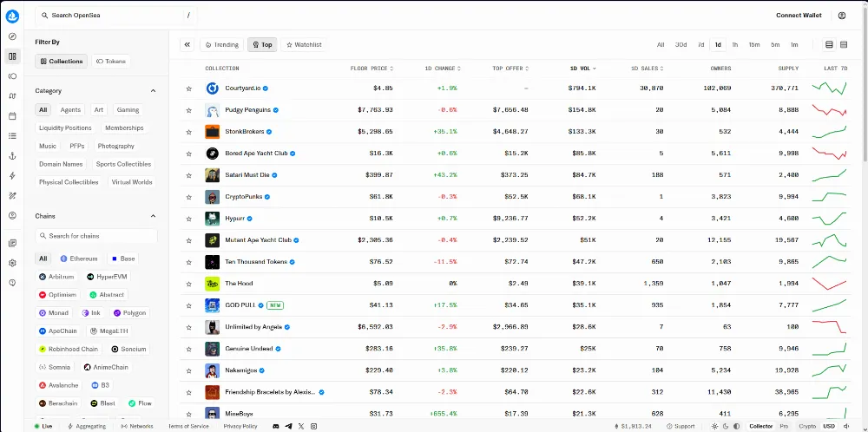
Task: Open the Networks selector in footer
Action: point(138,427)
